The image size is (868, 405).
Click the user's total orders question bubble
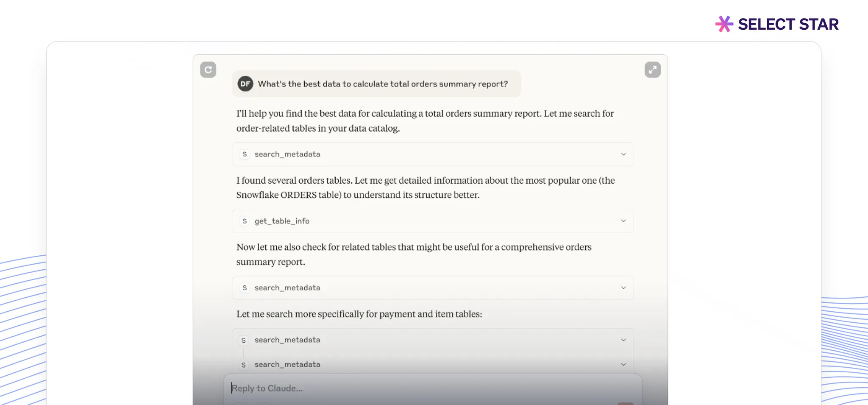click(382, 84)
